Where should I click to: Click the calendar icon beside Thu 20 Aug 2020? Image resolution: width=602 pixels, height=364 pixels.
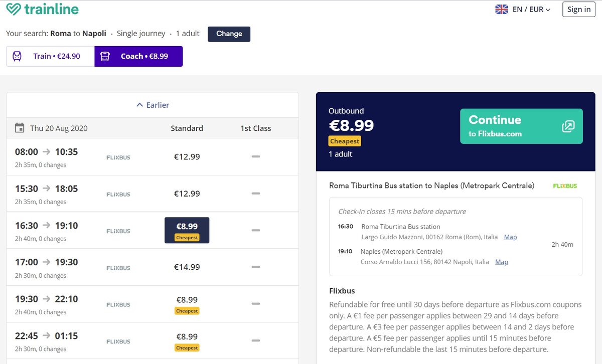[20, 128]
